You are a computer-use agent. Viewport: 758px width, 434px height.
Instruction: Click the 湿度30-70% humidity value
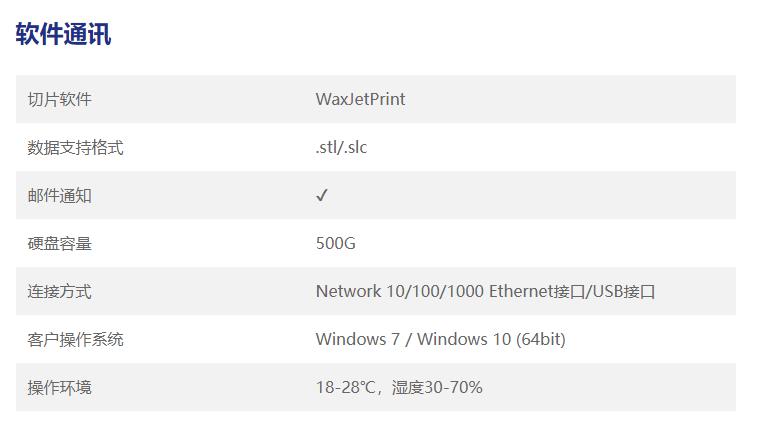pyautogui.click(x=437, y=387)
